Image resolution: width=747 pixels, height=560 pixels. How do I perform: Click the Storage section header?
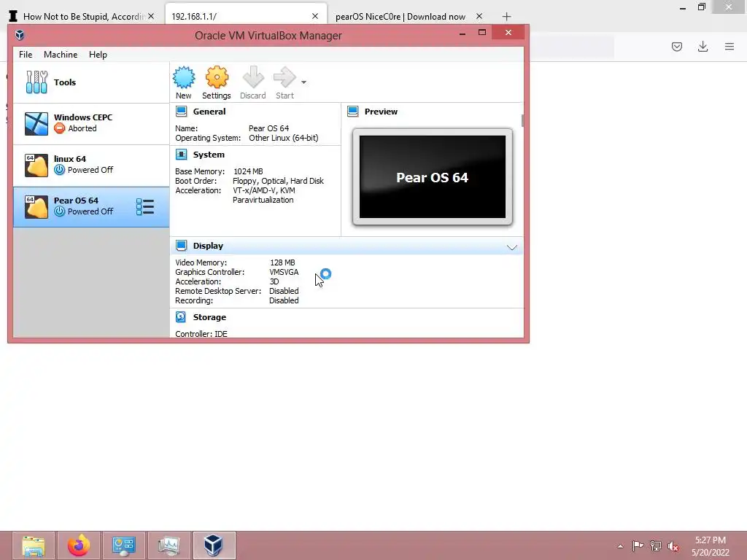pos(209,317)
